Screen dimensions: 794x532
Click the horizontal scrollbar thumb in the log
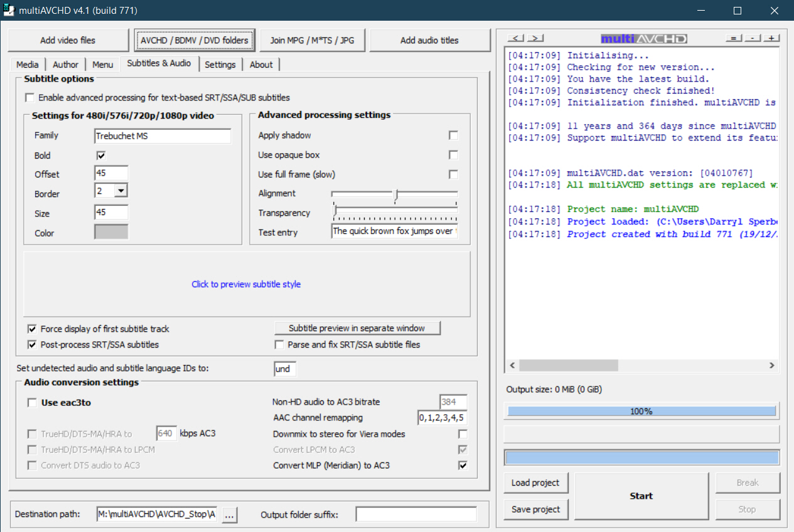click(x=568, y=365)
